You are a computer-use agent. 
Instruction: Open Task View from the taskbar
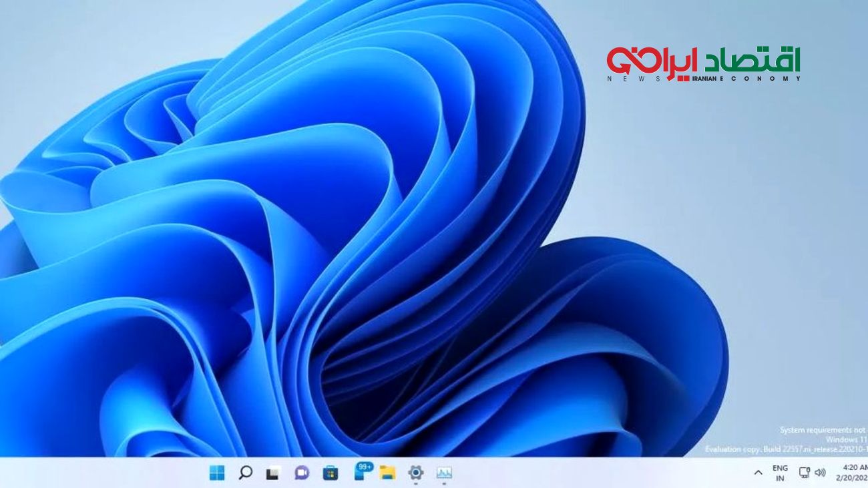click(272, 474)
